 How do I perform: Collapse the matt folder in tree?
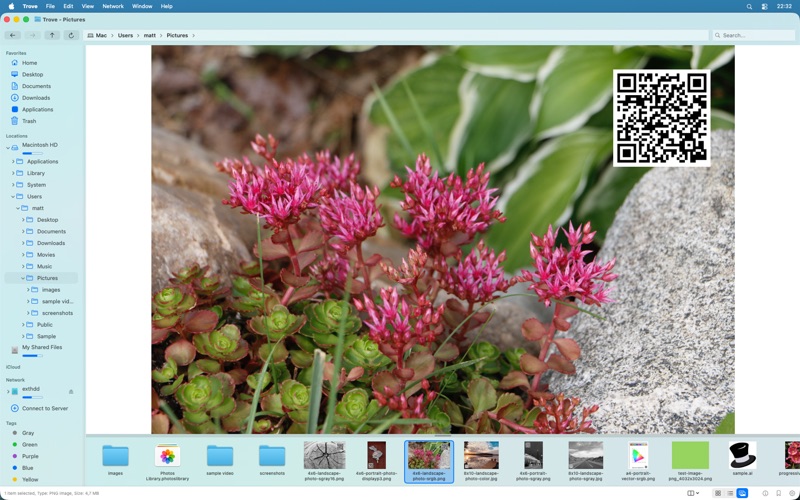[x=18, y=208]
